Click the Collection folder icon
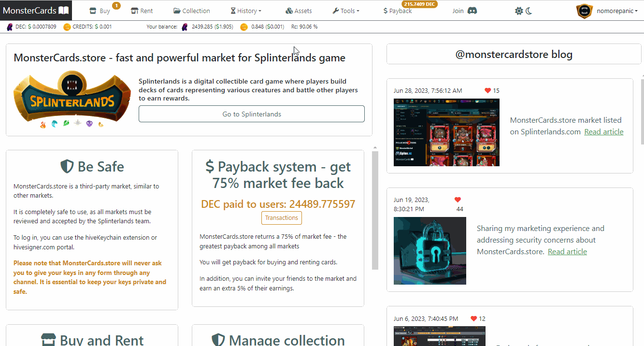The width and height of the screenshot is (644, 346). [x=177, y=11]
